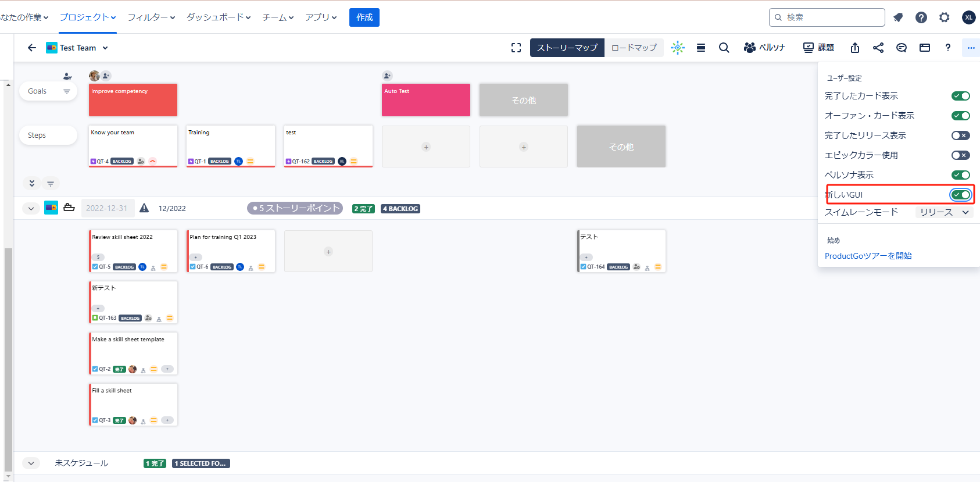Click the export upload icon
Viewport: 980px width, 482px height.
pos(854,48)
